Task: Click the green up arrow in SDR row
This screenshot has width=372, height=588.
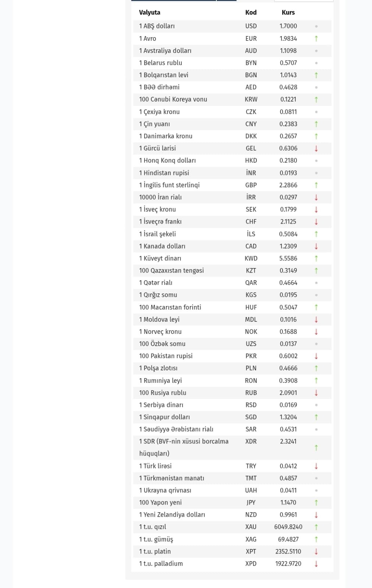Action: [316, 448]
